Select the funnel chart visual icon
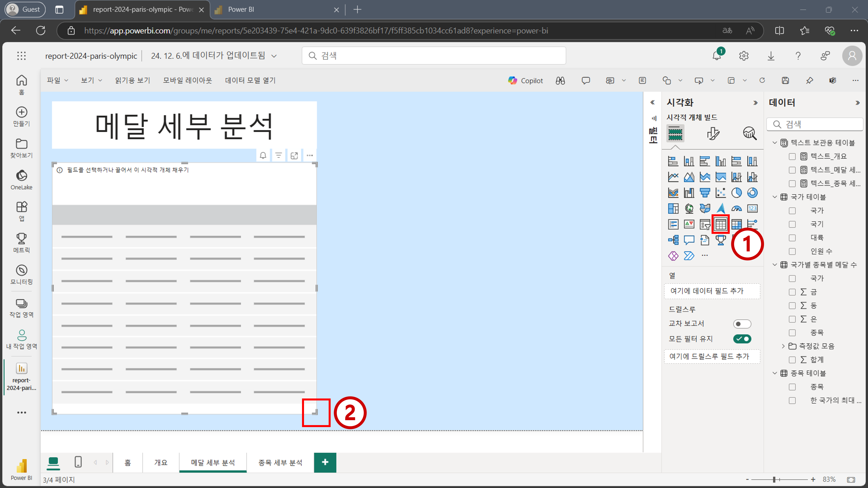The image size is (868, 488). tap(705, 193)
